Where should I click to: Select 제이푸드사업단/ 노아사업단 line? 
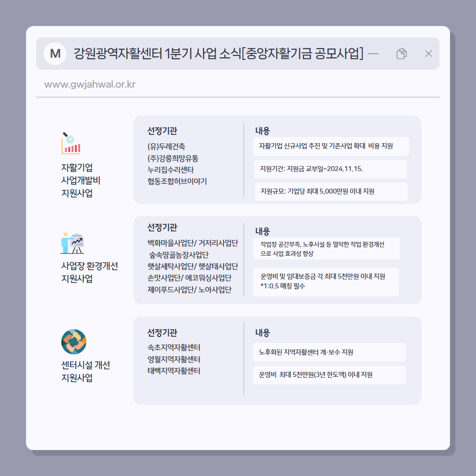click(190, 290)
